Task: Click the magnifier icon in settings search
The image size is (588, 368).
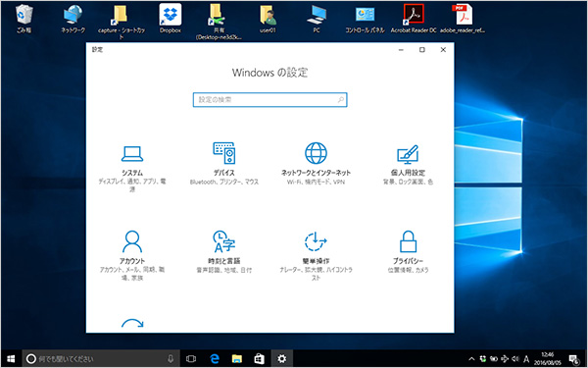Action: pyautogui.click(x=340, y=100)
